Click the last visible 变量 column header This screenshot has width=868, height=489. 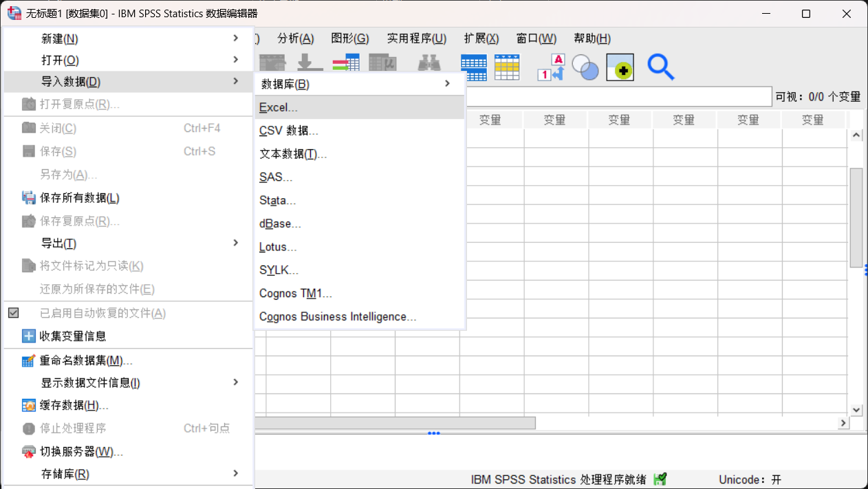pos(812,120)
